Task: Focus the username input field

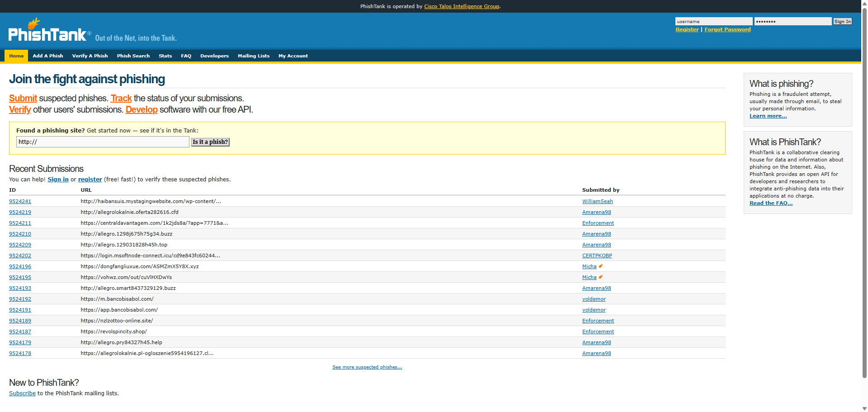Action: tap(714, 21)
